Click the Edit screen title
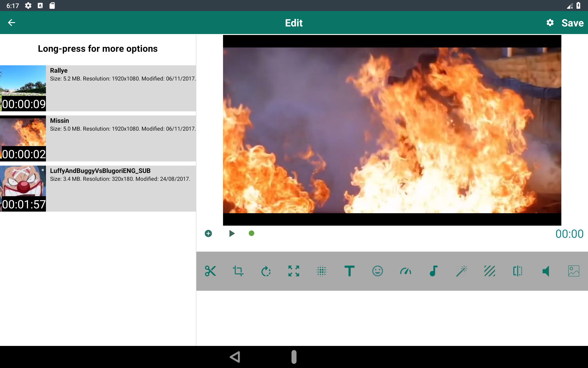Image resolution: width=588 pixels, height=368 pixels. point(294,23)
